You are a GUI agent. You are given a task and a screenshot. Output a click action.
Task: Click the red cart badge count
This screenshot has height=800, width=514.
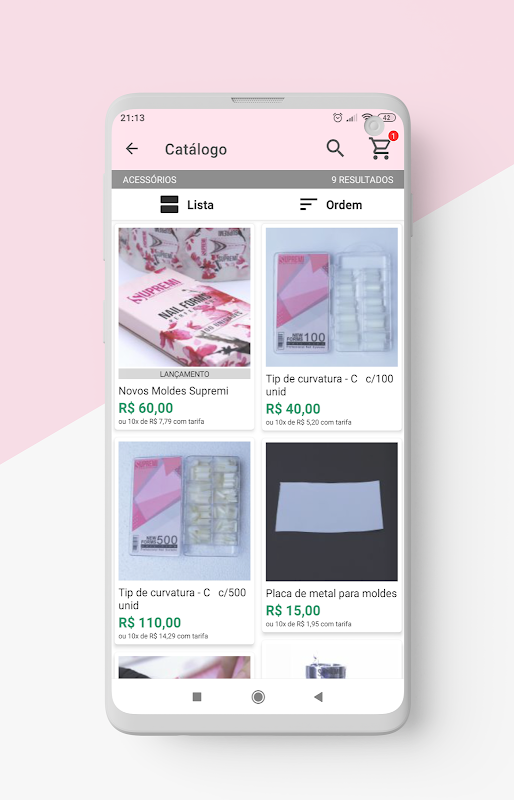point(393,136)
